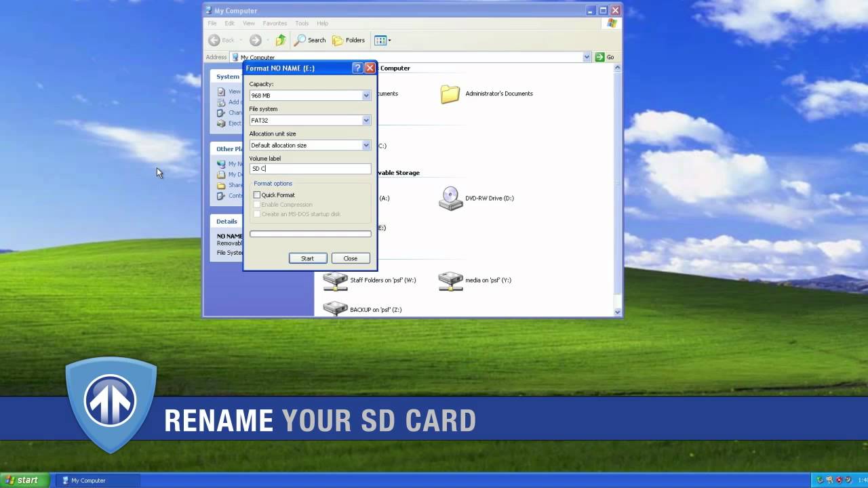The image size is (868, 488).
Task: Click Start in the Format dialog
Action: pos(307,258)
